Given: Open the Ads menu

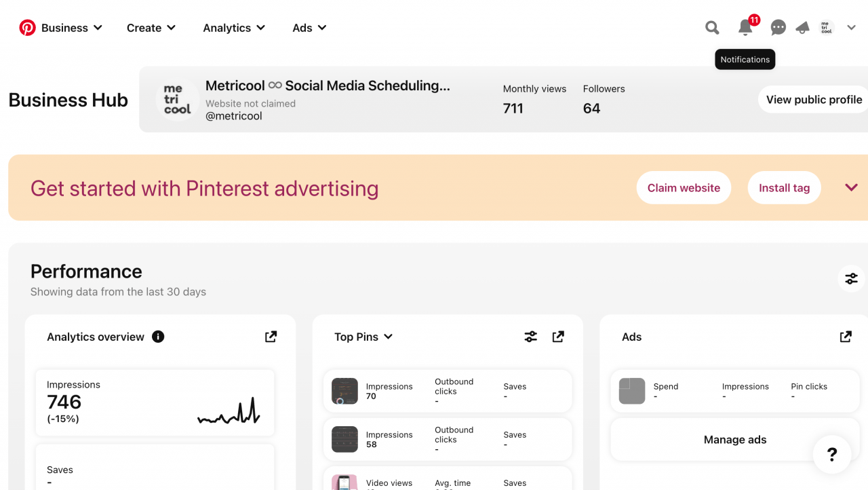Looking at the screenshot, I should tap(309, 28).
